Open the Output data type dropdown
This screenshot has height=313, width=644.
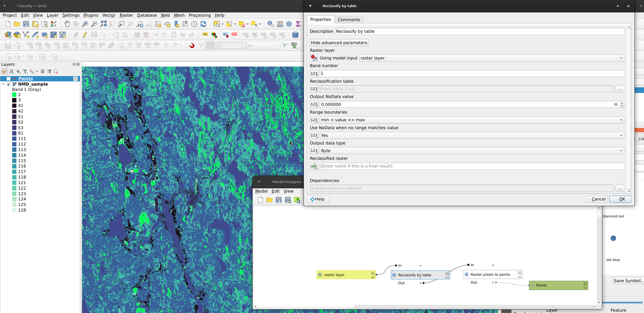(472, 151)
